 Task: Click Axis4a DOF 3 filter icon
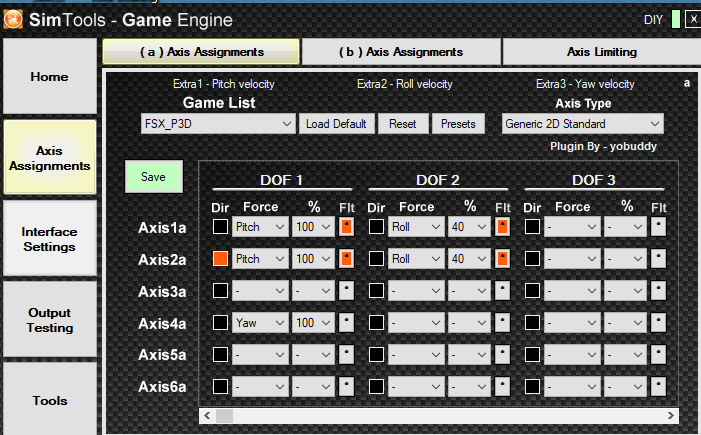click(x=658, y=322)
